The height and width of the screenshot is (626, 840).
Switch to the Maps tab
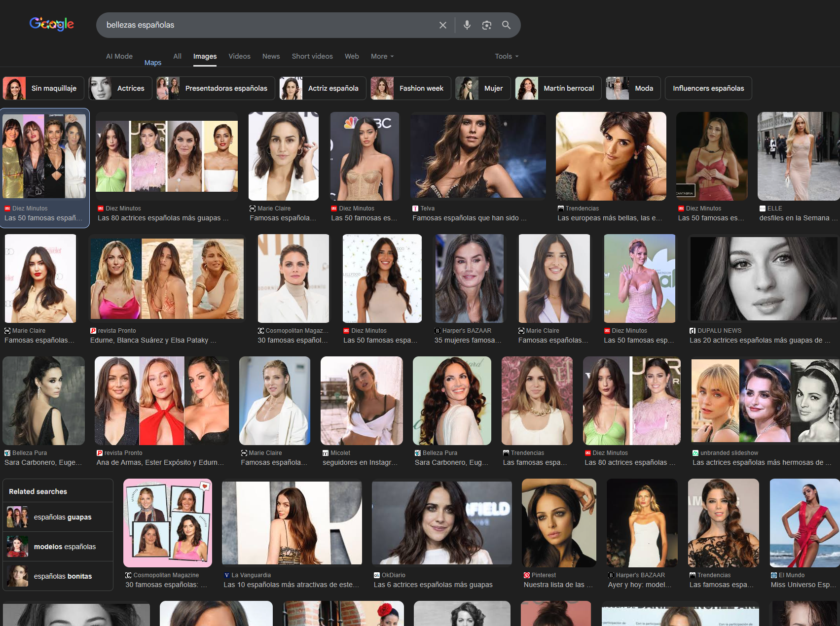click(x=153, y=63)
